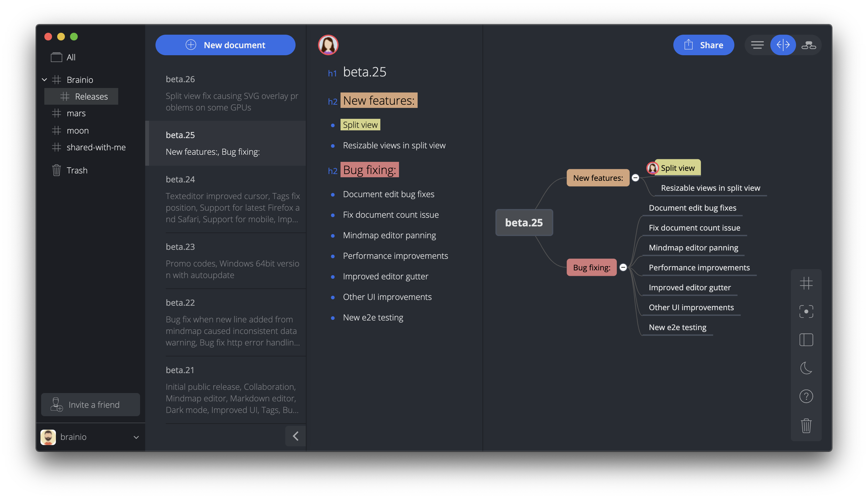Switch to mindmap-only view

[x=808, y=45]
